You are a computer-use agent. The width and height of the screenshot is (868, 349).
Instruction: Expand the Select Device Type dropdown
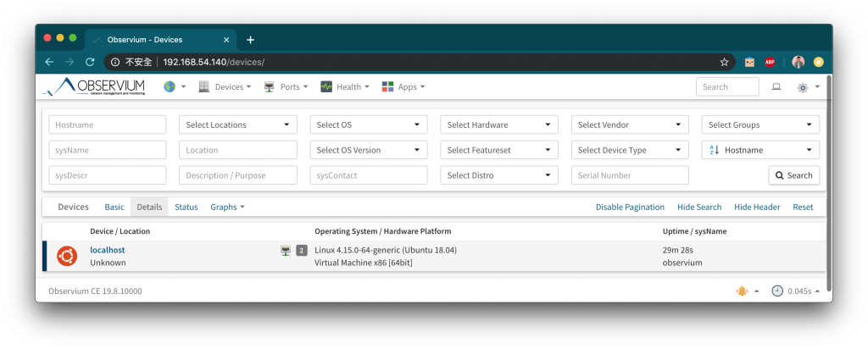click(x=630, y=150)
